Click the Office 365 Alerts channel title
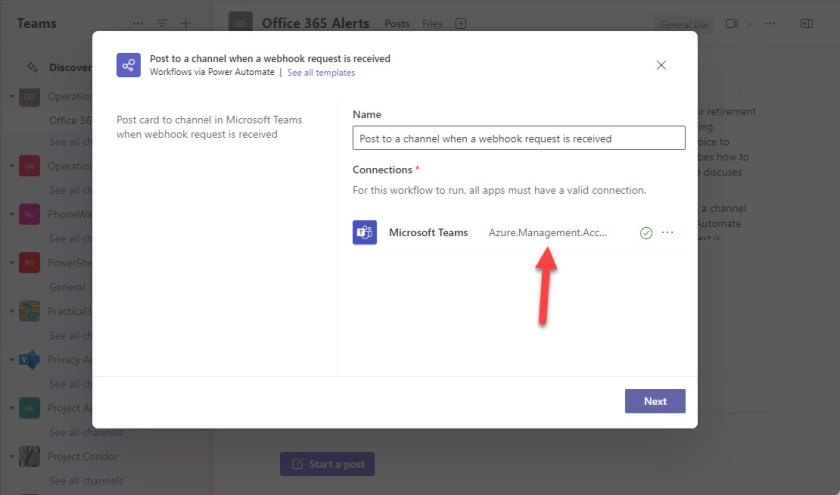The image size is (840, 495). coord(316,24)
